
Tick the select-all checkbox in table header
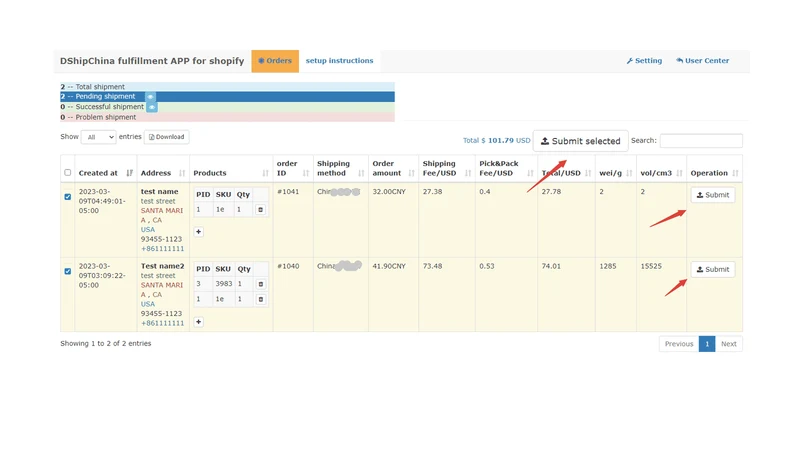pyautogui.click(x=68, y=172)
